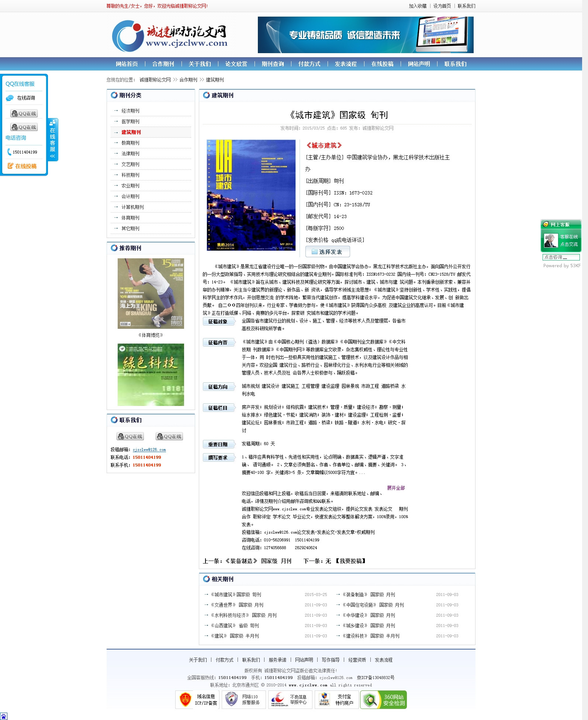Open related journal 《山西建筑》 省级 旬刊

(235, 626)
